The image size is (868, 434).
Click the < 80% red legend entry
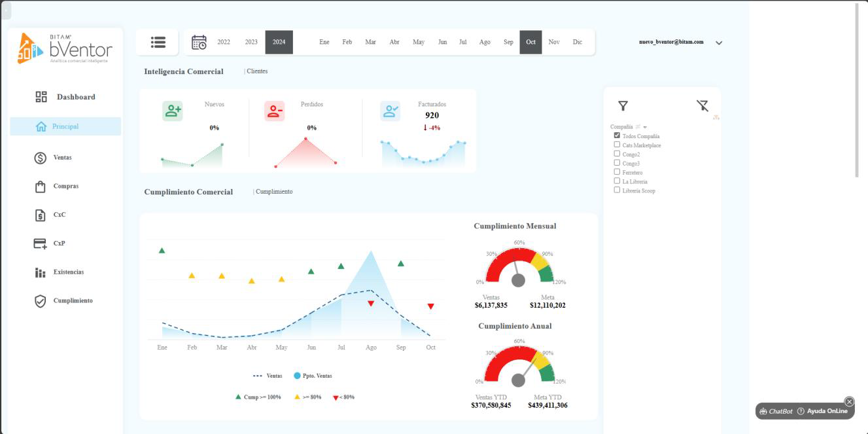point(343,397)
